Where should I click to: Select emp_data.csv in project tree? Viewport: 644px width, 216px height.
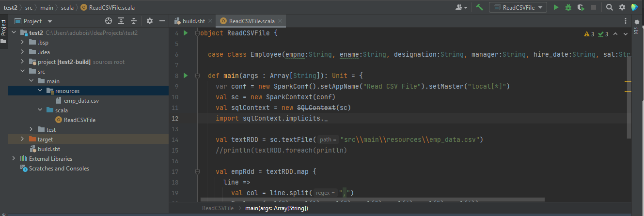[81, 100]
